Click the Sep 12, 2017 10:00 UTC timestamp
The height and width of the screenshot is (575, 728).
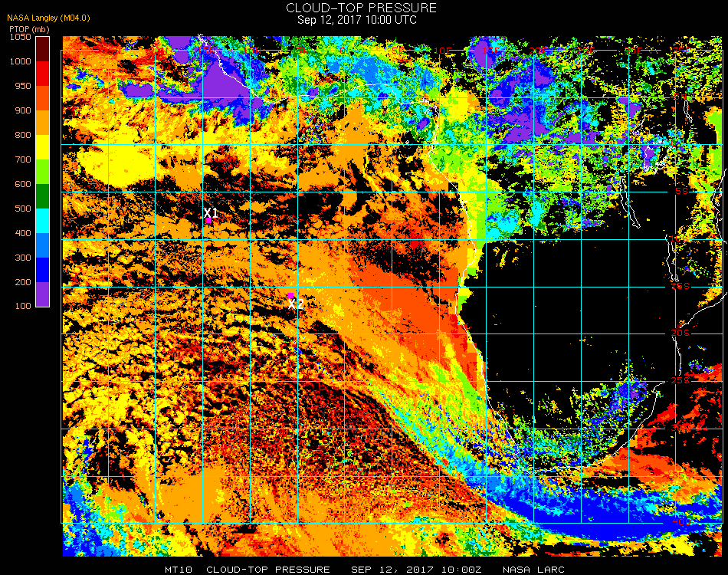(357, 20)
